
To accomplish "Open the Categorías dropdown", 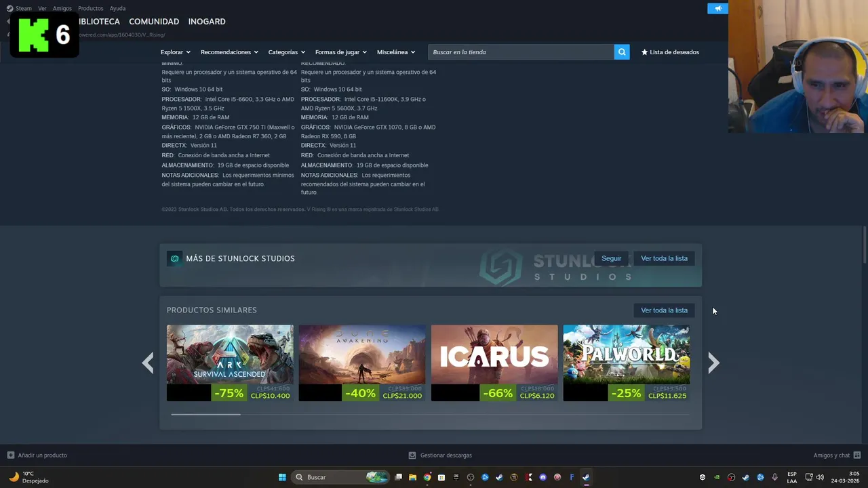I will (286, 52).
